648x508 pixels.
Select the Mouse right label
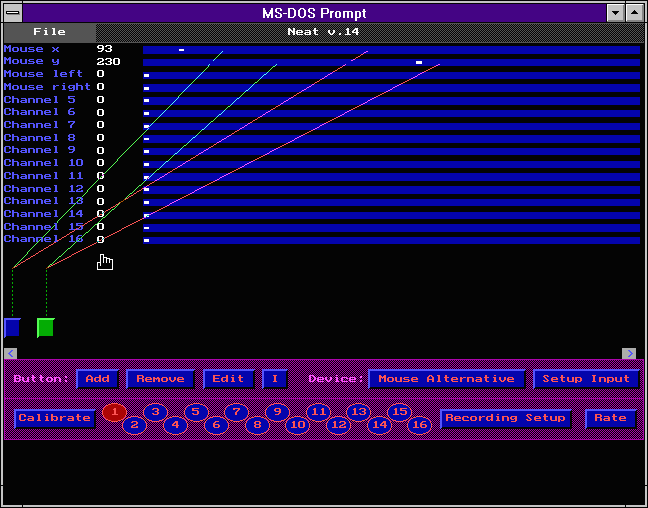point(47,87)
